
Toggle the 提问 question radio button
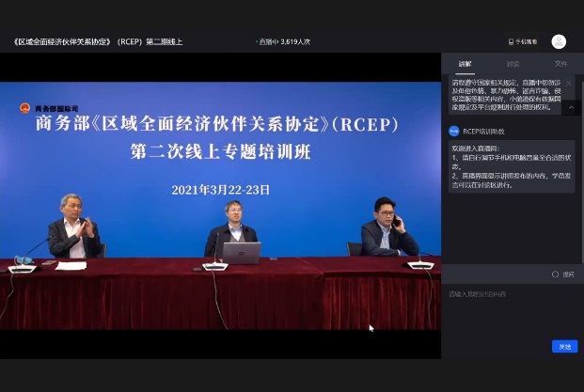pos(556,274)
